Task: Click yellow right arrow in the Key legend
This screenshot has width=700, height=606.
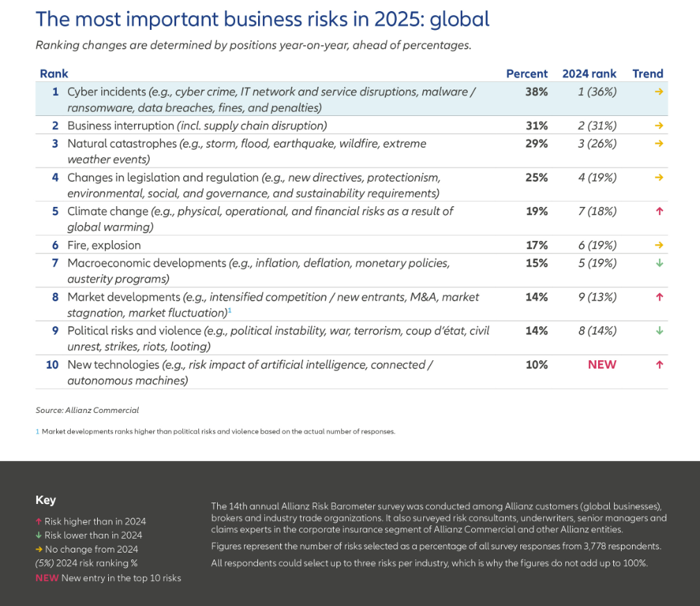Action: [x=39, y=549]
